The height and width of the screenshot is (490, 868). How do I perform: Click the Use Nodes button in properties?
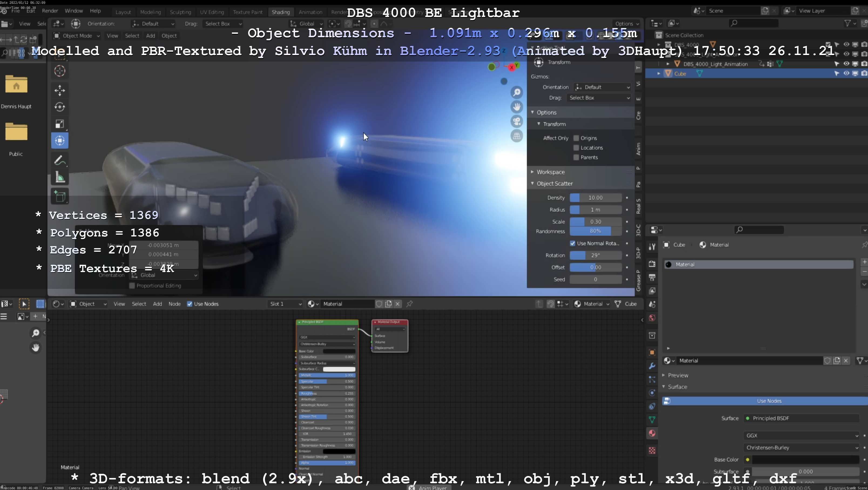[765, 401]
